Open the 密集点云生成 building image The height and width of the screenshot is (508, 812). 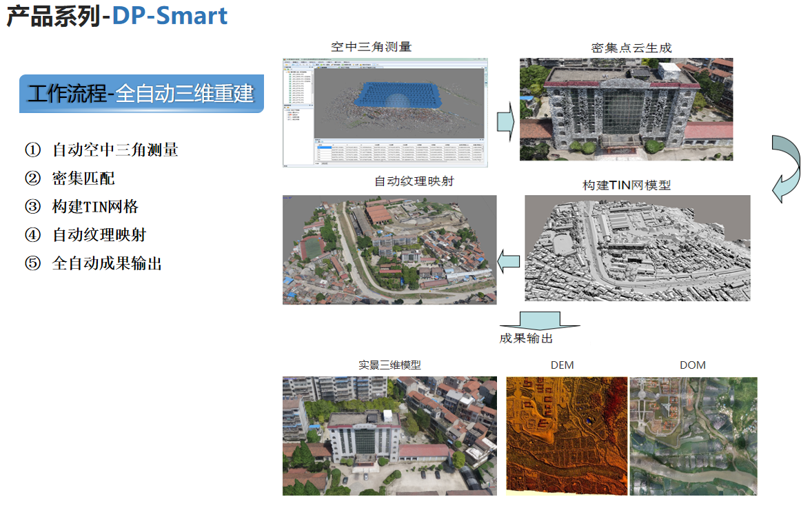pyautogui.click(x=626, y=109)
